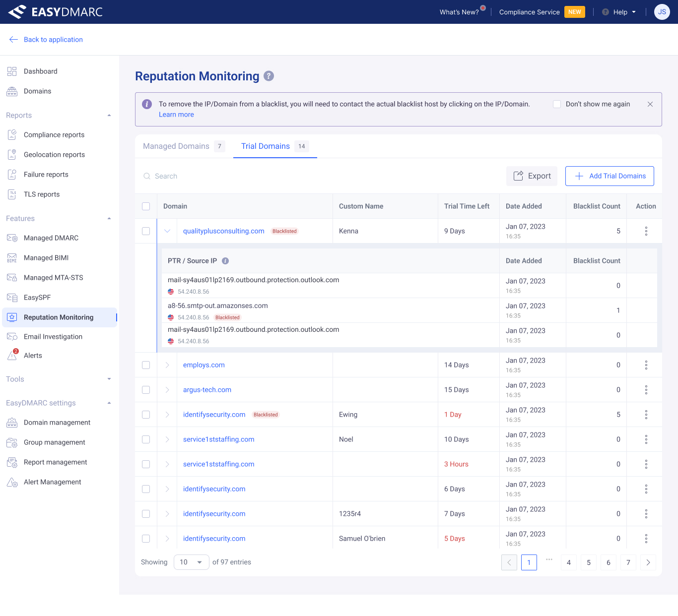This screenshot has height=616, width=678.
Task: Expand the employs.com row
Action: click(x=167, y=365)
